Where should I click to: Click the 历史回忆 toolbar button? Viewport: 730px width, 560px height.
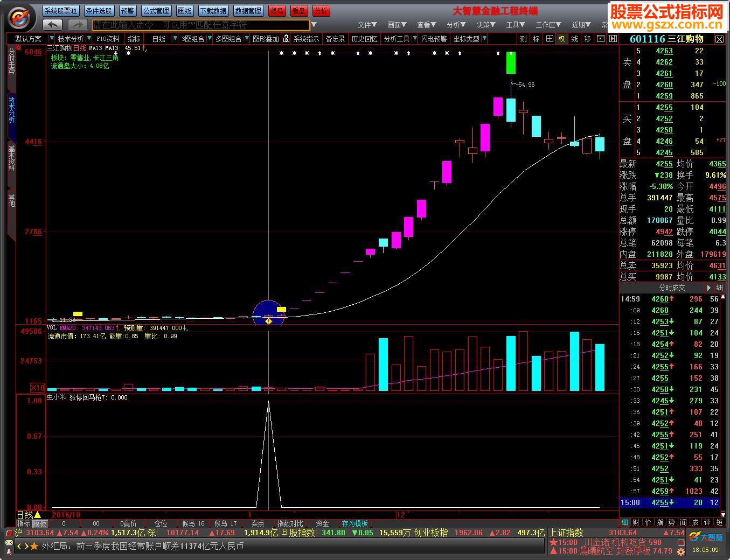[x=364, y=39]
